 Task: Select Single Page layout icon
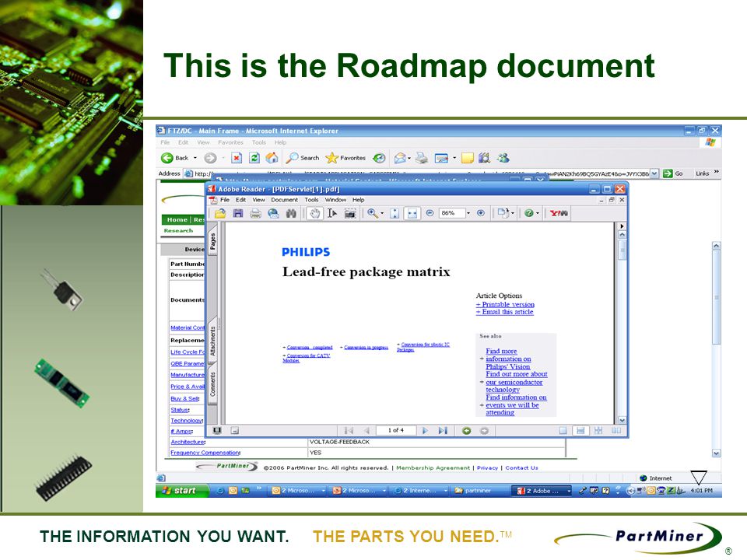563,430
